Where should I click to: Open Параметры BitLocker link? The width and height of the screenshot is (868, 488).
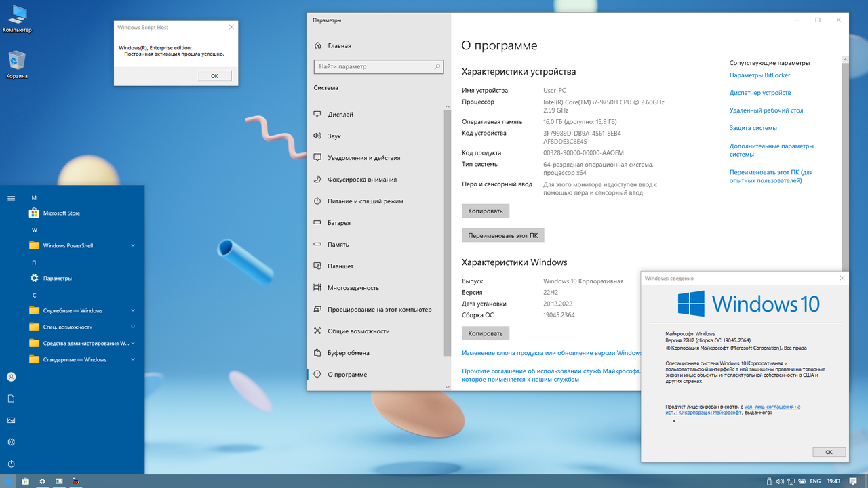click(x=759, y=75)
